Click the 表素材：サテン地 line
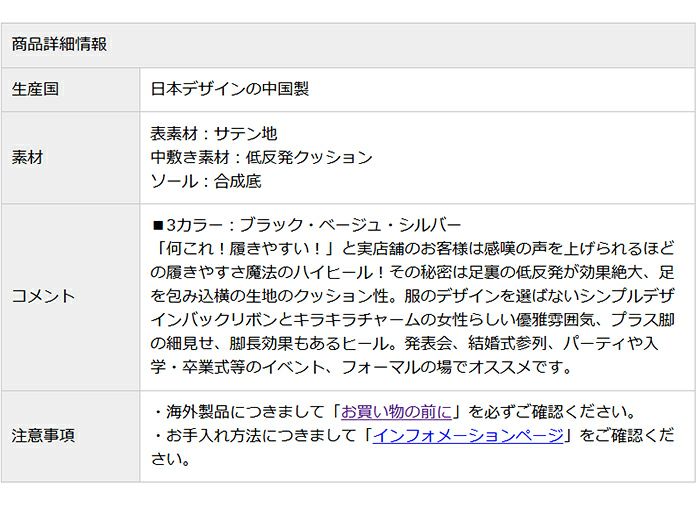 [214, 133]
